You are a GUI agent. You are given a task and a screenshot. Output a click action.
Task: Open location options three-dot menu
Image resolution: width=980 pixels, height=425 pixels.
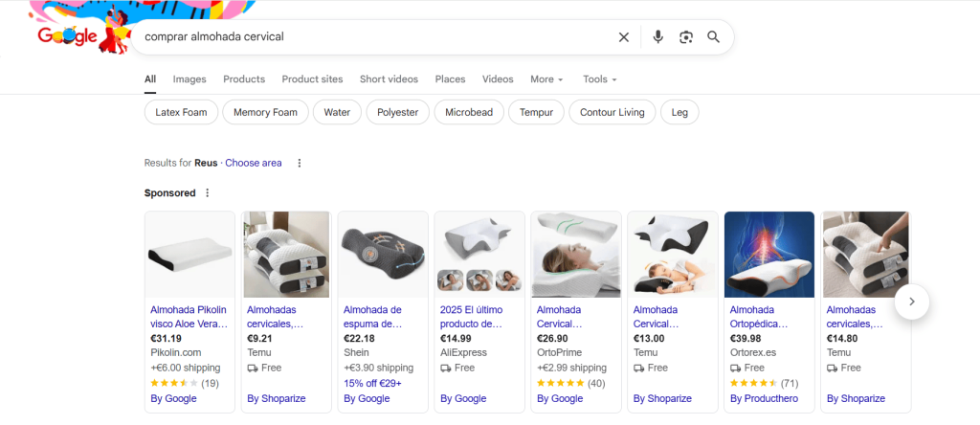pyautogui.click(x=299, y=163)
